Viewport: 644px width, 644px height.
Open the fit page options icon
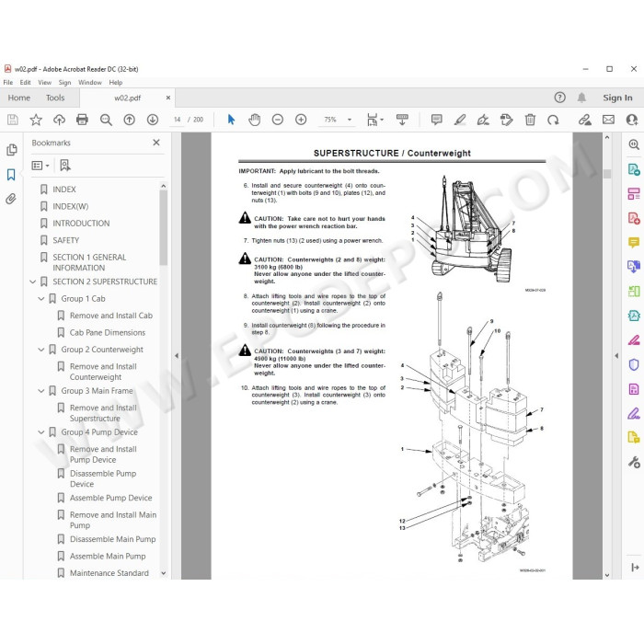tap(375, 120)
